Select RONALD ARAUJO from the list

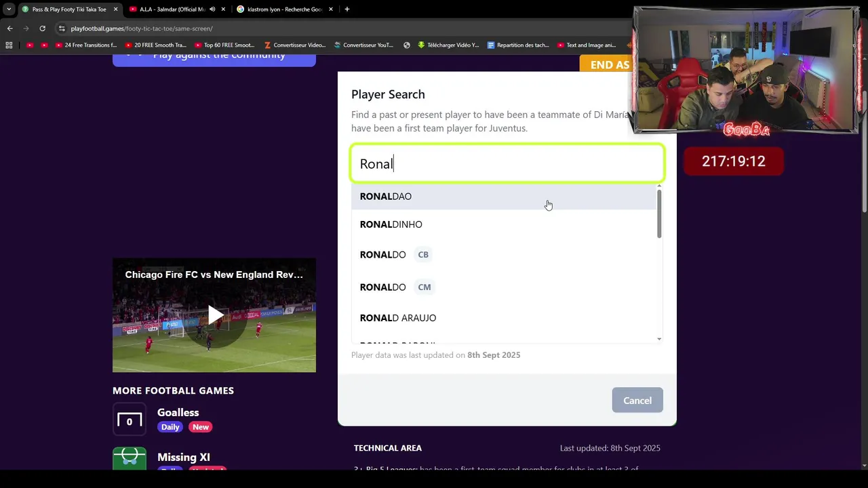coord(504,318)
